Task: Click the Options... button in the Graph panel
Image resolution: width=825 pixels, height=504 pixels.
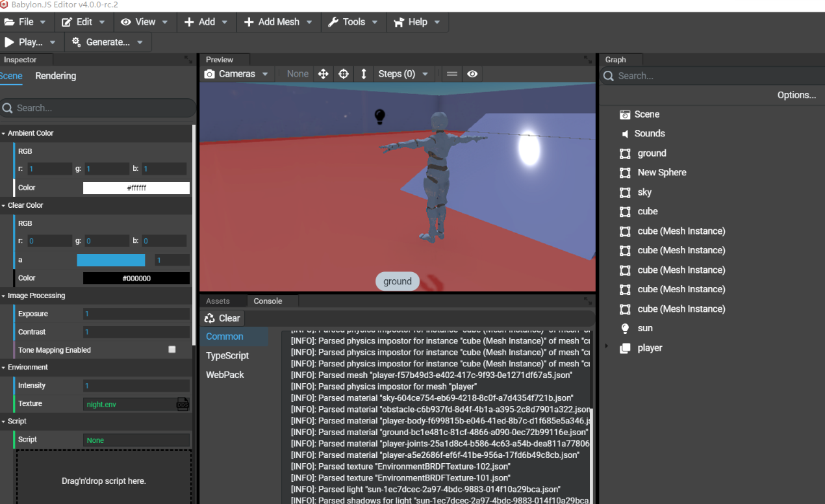Action: (796, 94)
